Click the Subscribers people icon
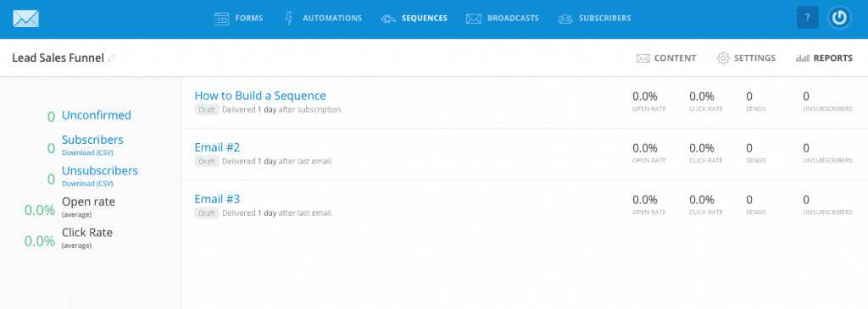The width and height of the screenshot is (868, 309). coord(565,19)
